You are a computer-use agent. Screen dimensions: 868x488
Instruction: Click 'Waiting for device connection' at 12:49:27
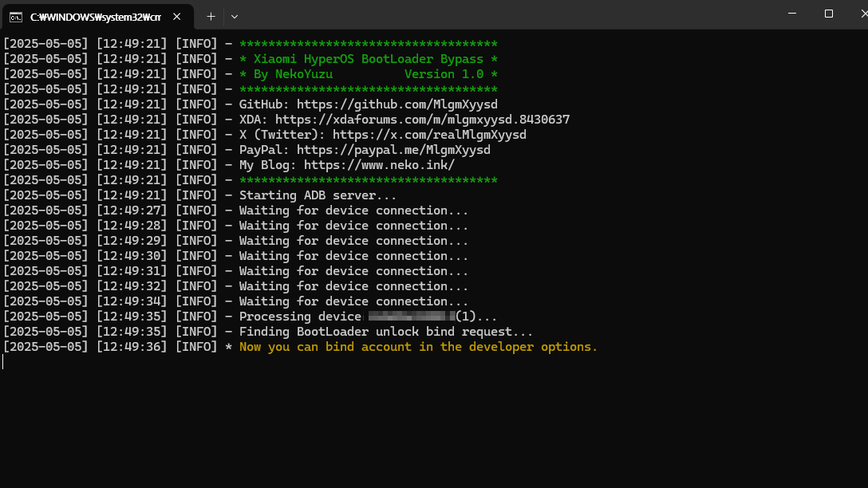(353, 211)
